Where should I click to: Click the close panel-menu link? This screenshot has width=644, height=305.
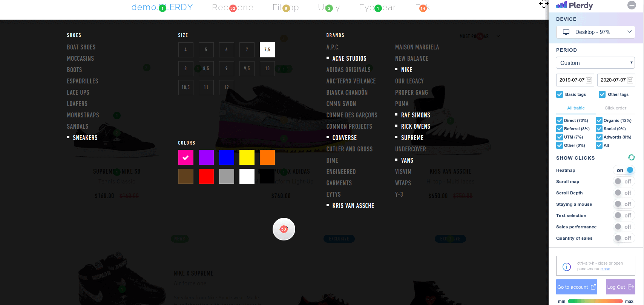click(x=605, y=269)
